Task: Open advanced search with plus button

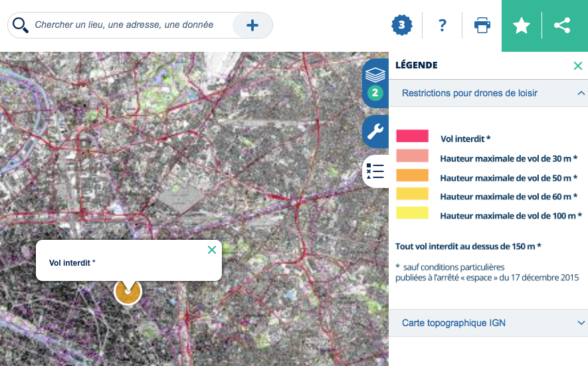Action: pyautogui.click(x=252, y=25)
